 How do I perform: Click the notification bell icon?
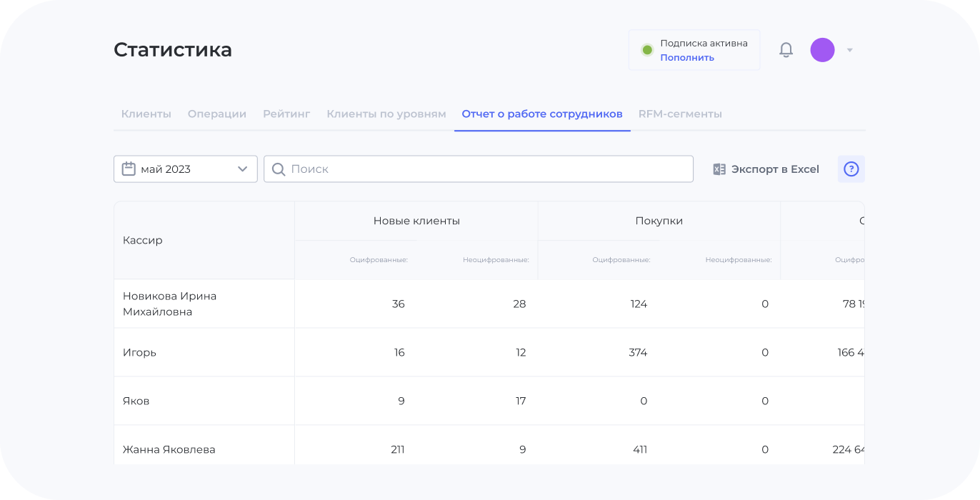(x=786, y=50)
